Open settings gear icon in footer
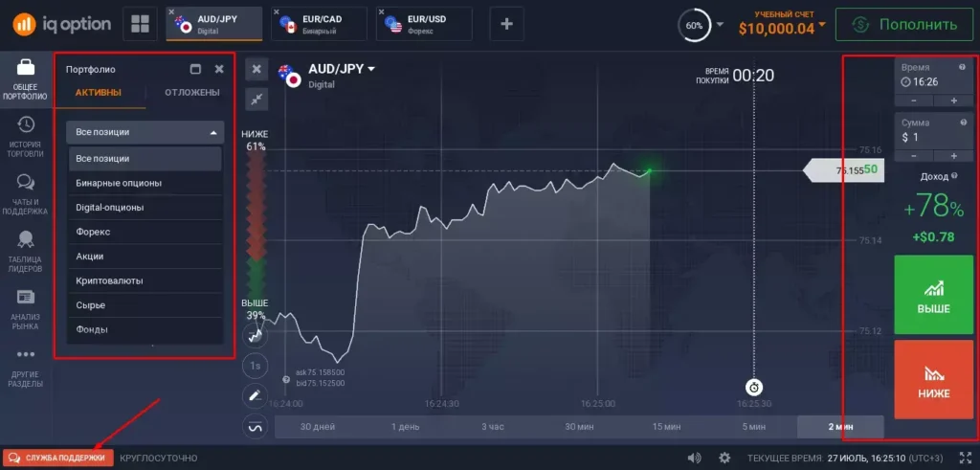Screen dimensions: 980x470 (725, 459)
